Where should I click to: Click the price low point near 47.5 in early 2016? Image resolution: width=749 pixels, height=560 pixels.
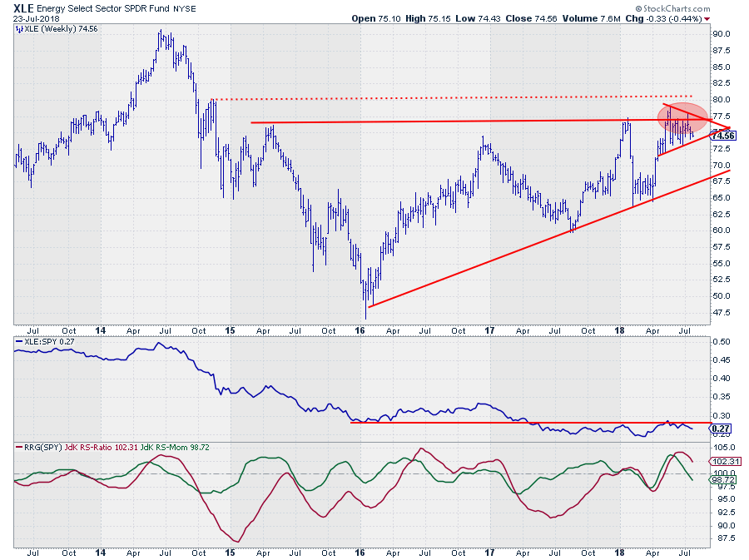point(365,316)
